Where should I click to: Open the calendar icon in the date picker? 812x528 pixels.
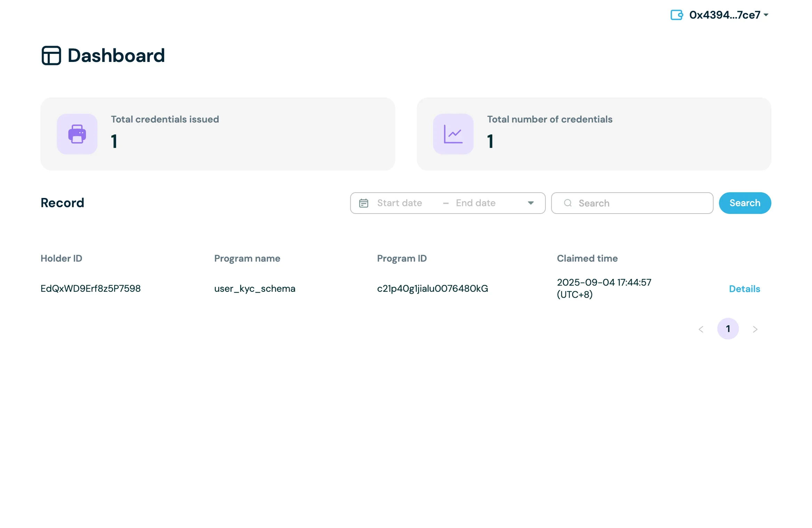point(364,203)
